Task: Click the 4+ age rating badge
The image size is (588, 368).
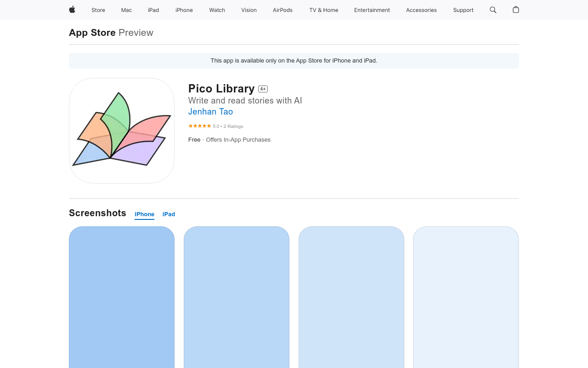Action: [263, 89]
